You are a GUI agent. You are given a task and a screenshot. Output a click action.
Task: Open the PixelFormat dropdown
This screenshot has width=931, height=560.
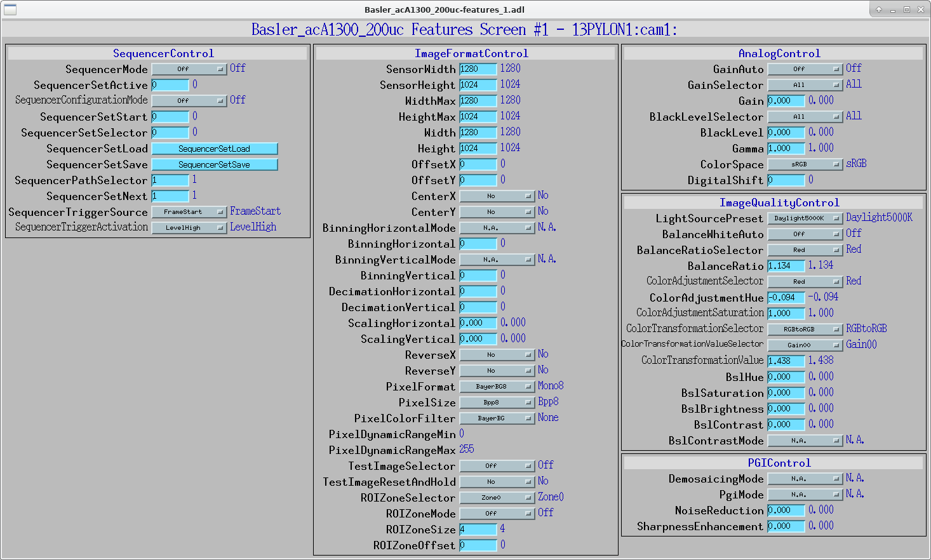497,386
